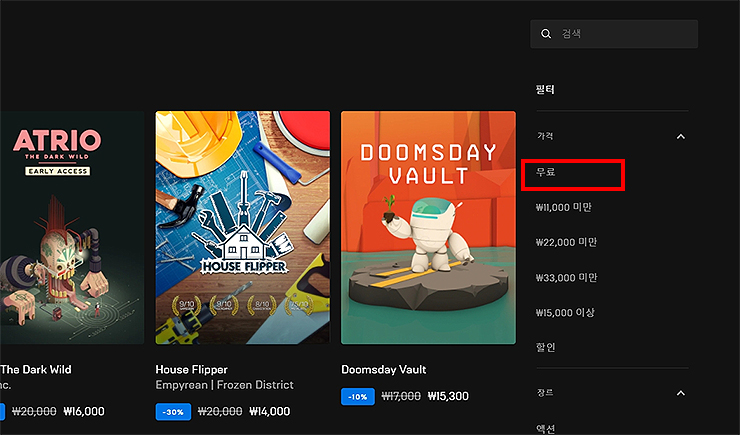This screenshot has width=740, height=435.
Task: Click the search magnifier icon
Action: pyautogui.click(x=546, y=34)
